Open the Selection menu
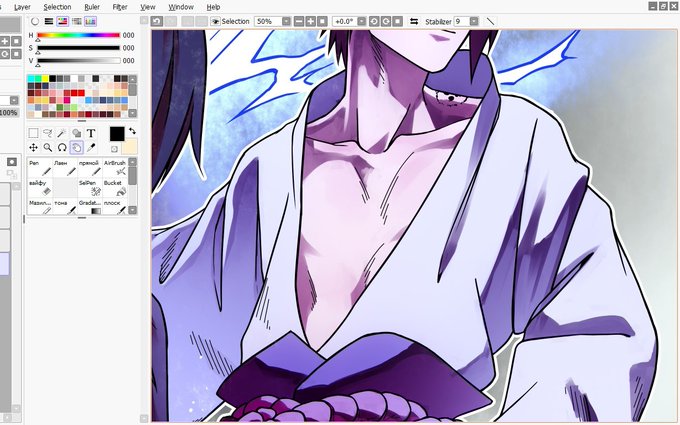This screenshot has width=680, height=425. click(57, 7)
